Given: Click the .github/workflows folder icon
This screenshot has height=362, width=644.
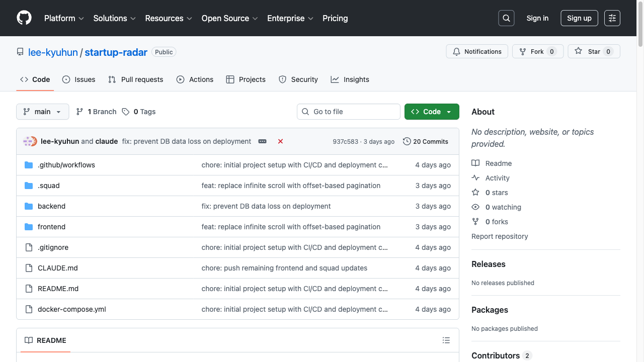Looking at the screenshot, I should tap(29, 165).
